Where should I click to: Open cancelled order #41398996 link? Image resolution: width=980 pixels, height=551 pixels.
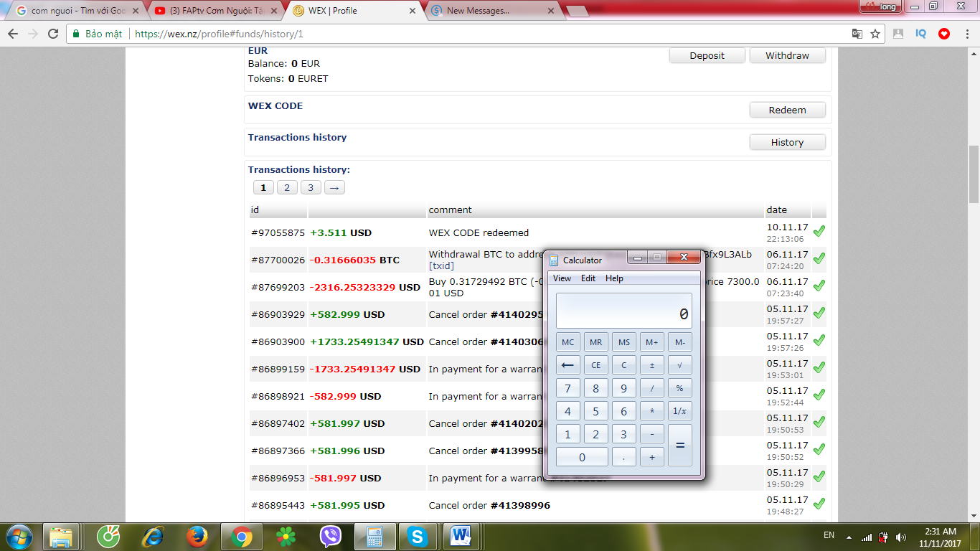pyautogui.click(x=520, y=506)
